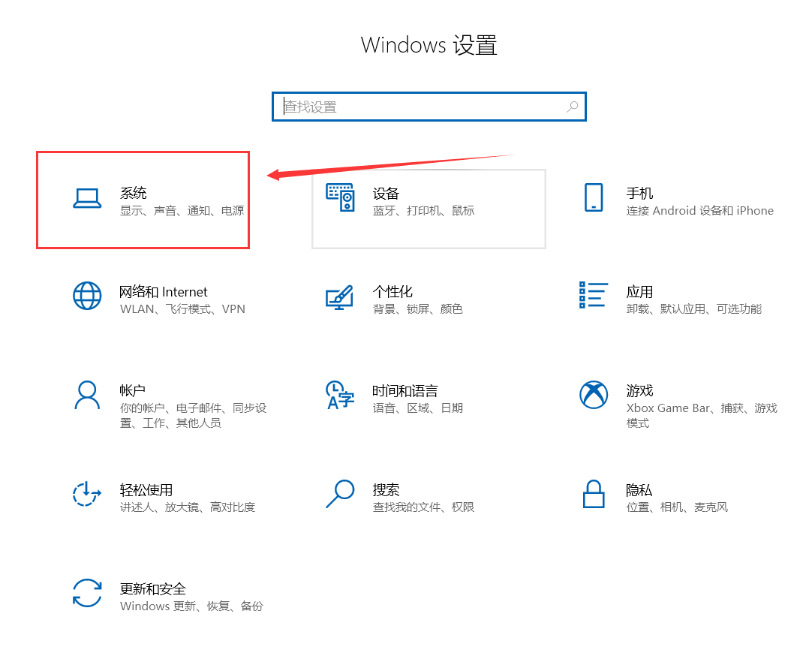
Task: Click the text 语音、区域、日期
Action: (417, 408)
